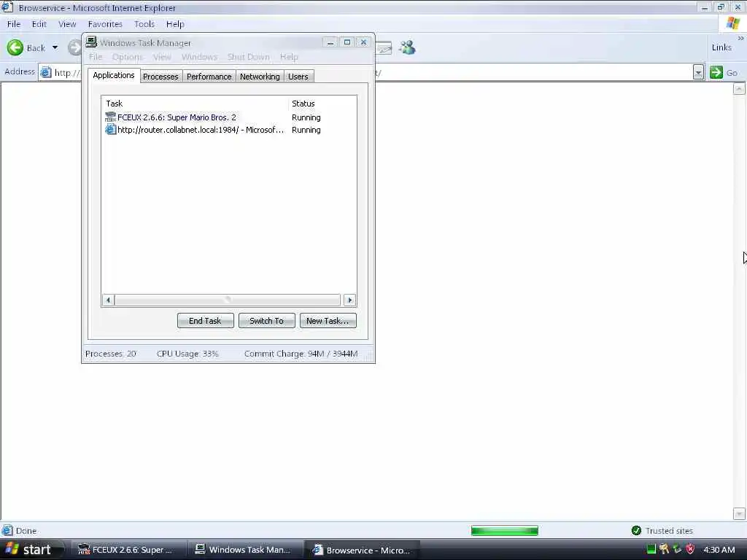Sort by the Task column header

point(196,104)
